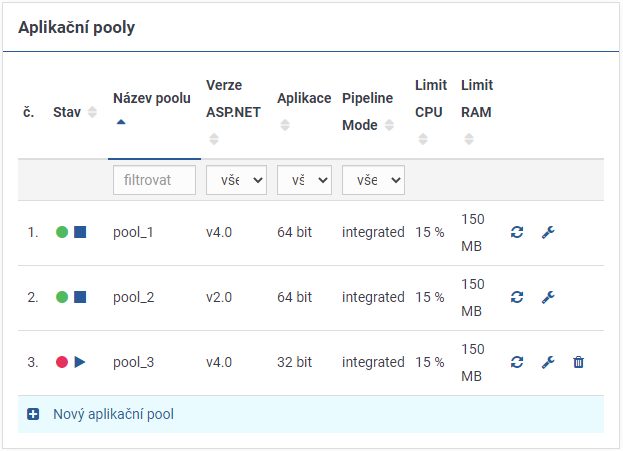The height and width of the screenshot is (451, 623).
Task: Open the Verze ASP.NET filter dropdown
Action: coord(236,180)
